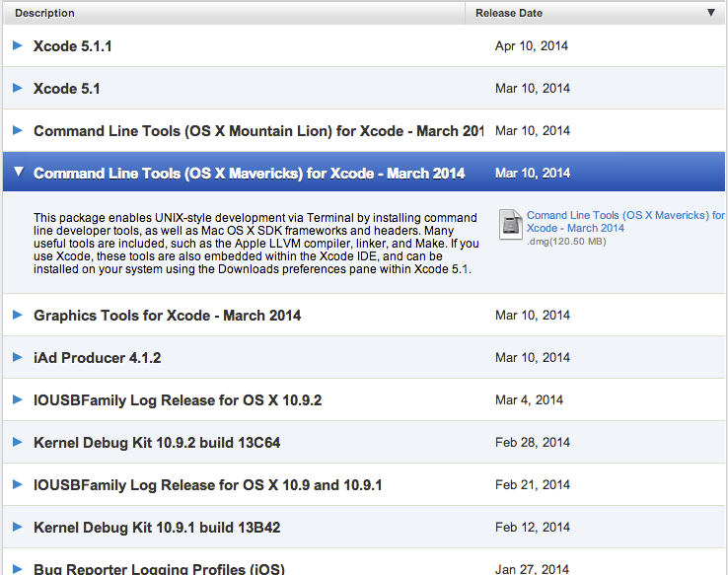Click Feb 28, 2014 release date
Screen dimensions: 728x575
coord(533,442)
